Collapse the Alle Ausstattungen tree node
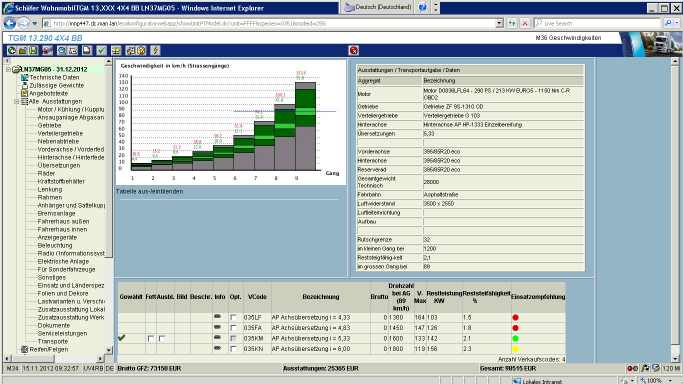Screen dimensions: 683x384 pos(17,101)
